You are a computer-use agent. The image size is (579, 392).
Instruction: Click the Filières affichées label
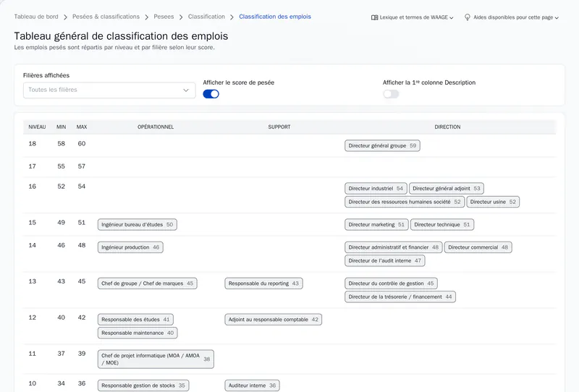click(x=46, y=75)
